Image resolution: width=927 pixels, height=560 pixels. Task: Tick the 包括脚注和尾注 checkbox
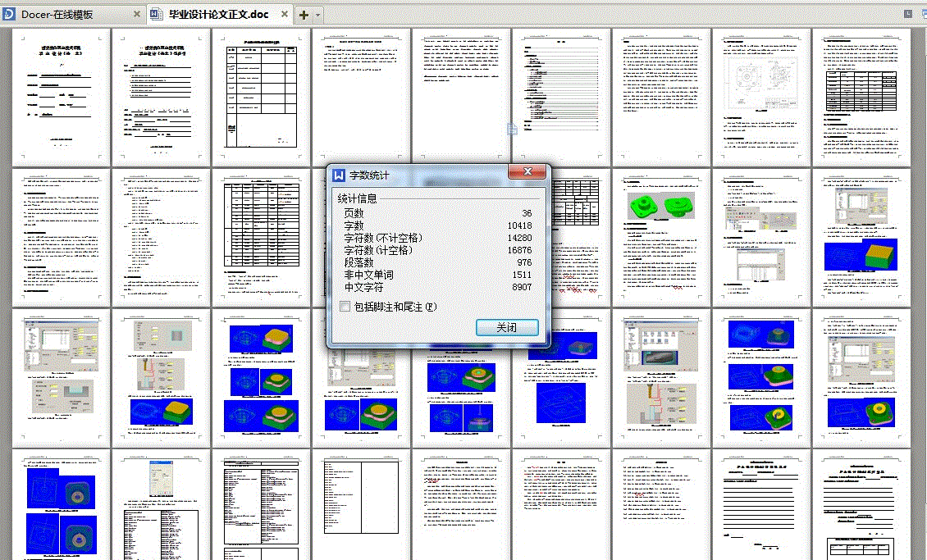(x=345, y=307)
